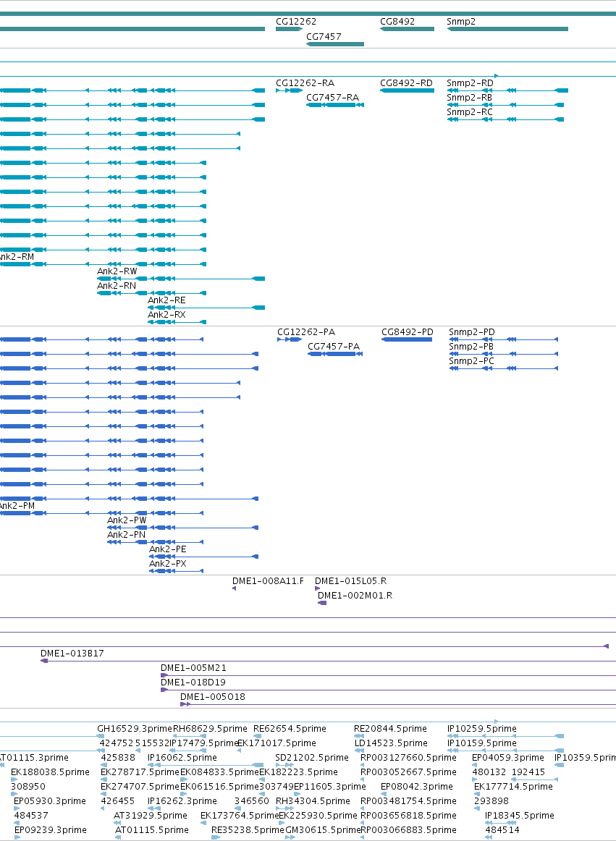Select the RP003656818.5prime EST label
The height and width of the screenshot is (841, 616).
[408, 815]
